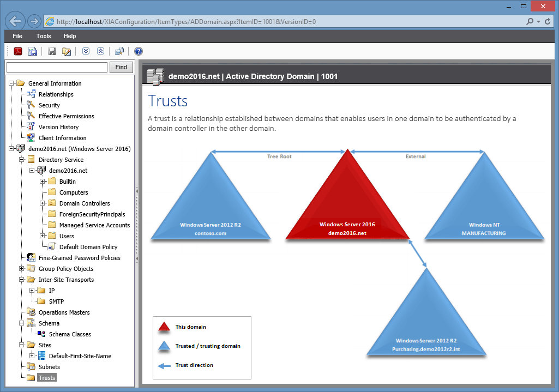Screen dimensions: 559x392
Task: Click the save to file toolbar icon
Action: [x=33, y=51]
